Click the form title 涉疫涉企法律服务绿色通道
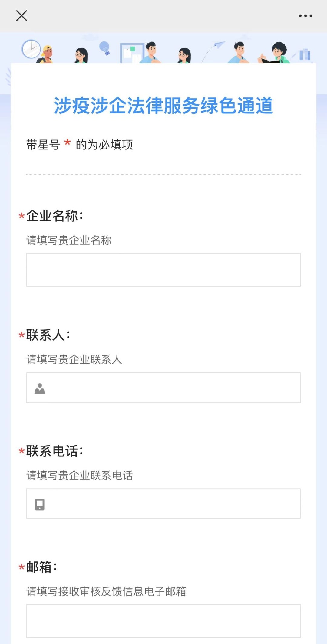The height and width of the screenshot is (644, 327). tap(163, 106)
